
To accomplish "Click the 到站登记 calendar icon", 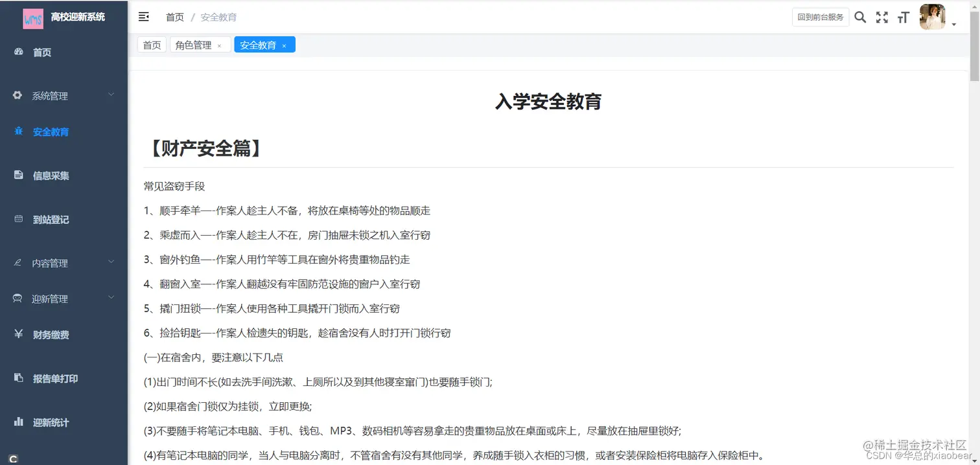I will tap(18, 219).
